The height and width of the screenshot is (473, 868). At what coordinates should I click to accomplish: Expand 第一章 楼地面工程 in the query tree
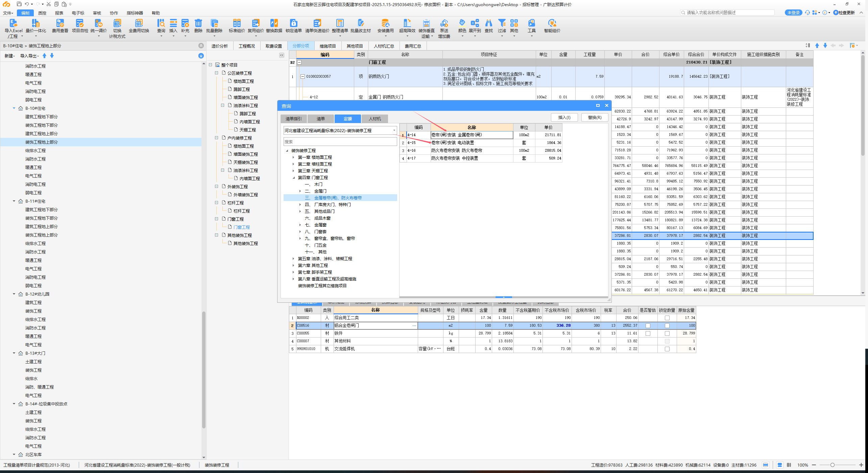click(x=293, y=157)
